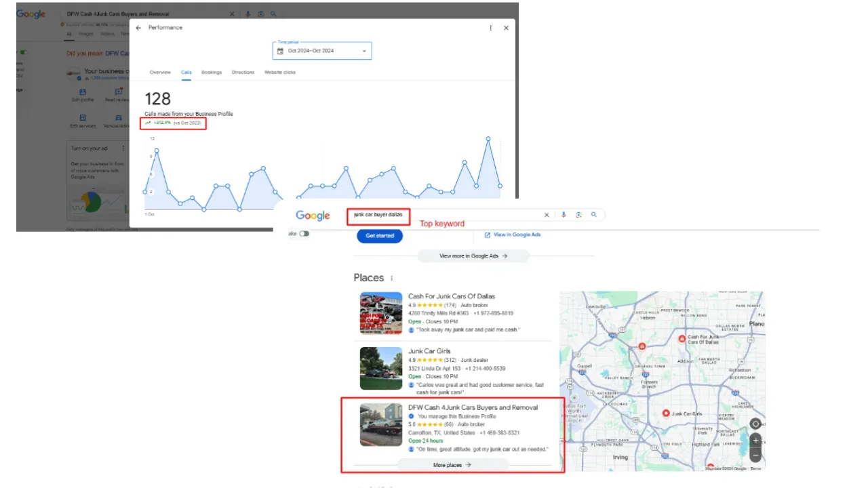Click Google Lens icon in lower search bar
Viewport: 868px width, 488px height.
[x=578, y=215]
